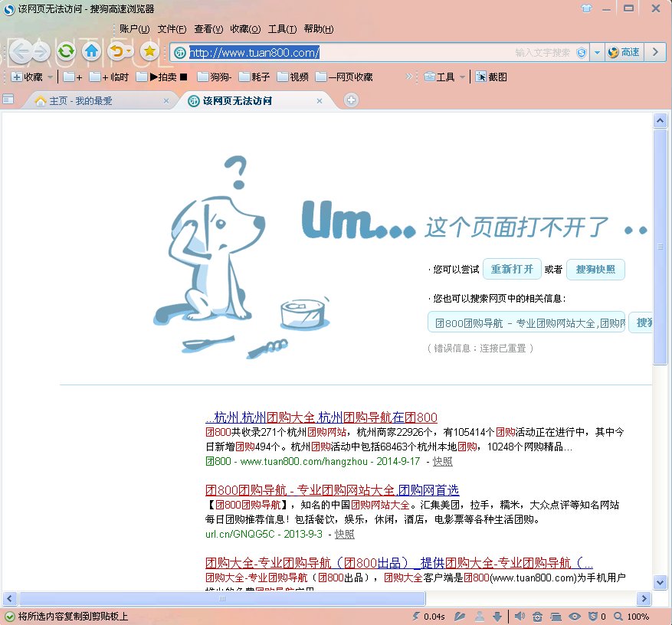The height and width of the screenshot is (625, 672).
Task: Open the 查看(V) menu
Action: point(208,29)
